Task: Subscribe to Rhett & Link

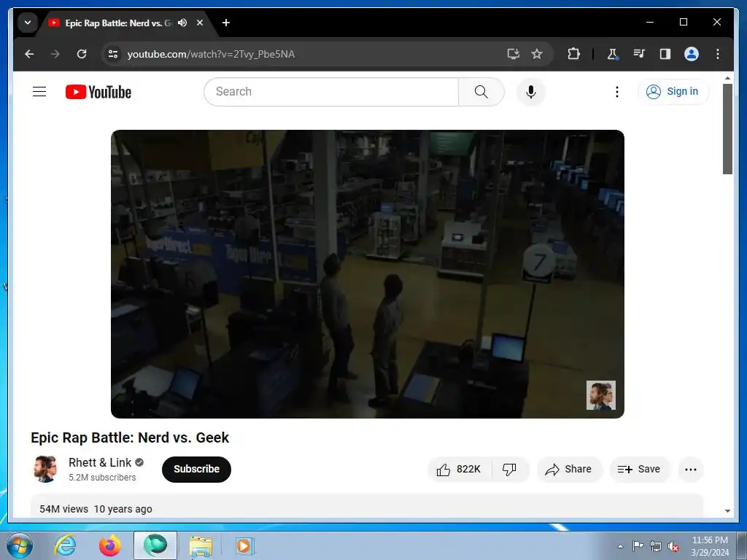Action: point(196,470)
